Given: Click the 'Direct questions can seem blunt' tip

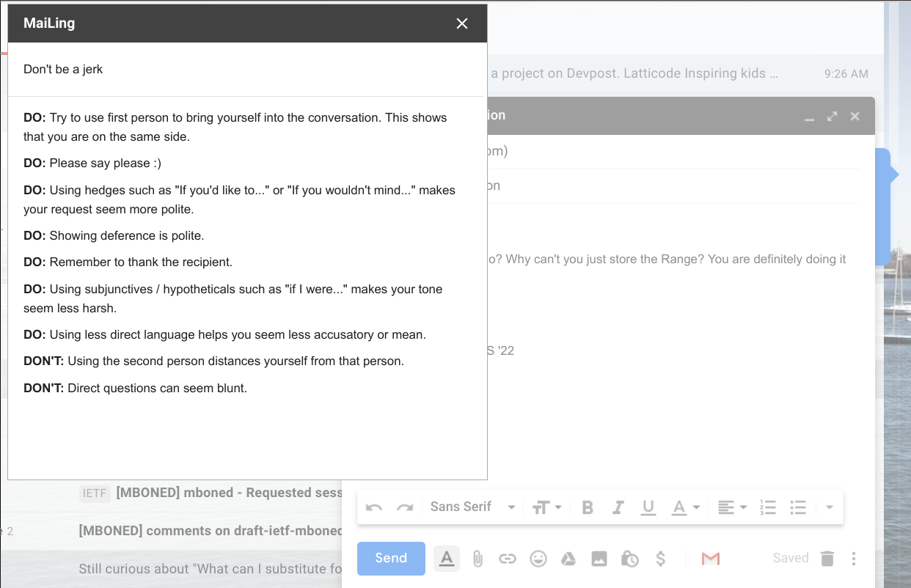Looking at the screenshot, I should coord(136,389).
